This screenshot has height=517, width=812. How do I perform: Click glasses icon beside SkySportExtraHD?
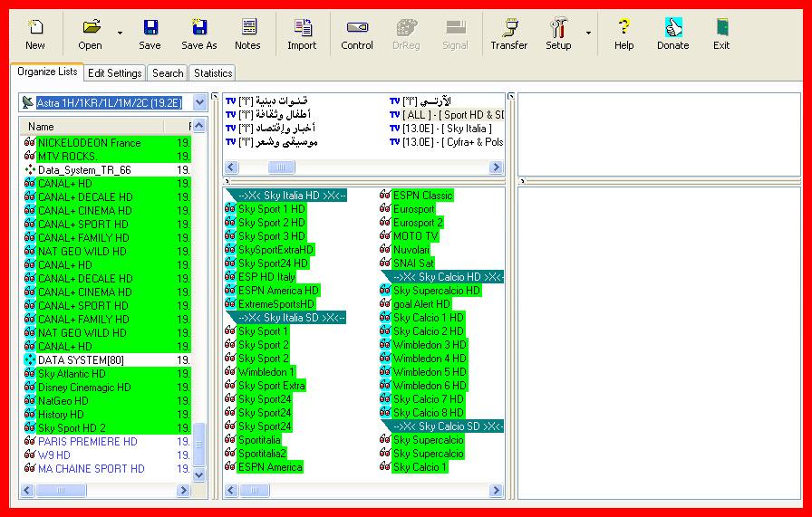(230, 249)
